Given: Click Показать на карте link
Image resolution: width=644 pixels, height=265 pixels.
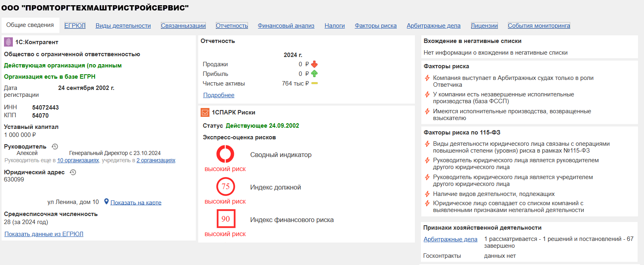Looking at the screenshot, I should pos(136,203).
